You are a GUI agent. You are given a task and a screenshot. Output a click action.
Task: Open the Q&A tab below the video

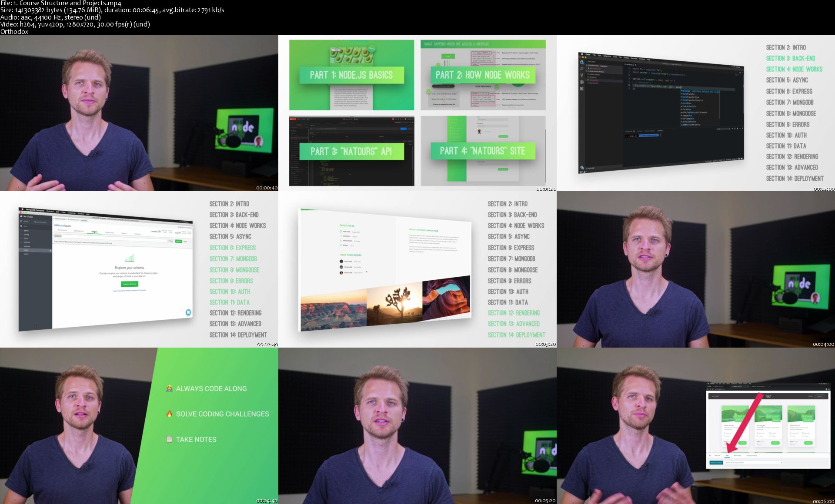pyautogui.click(x=727, y=455)
